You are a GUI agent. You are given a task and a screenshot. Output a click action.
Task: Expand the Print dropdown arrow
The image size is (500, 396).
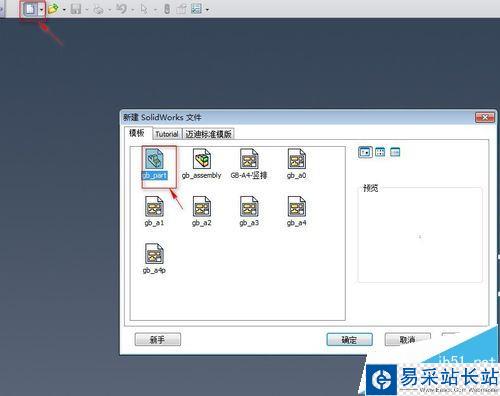[109, 10]
